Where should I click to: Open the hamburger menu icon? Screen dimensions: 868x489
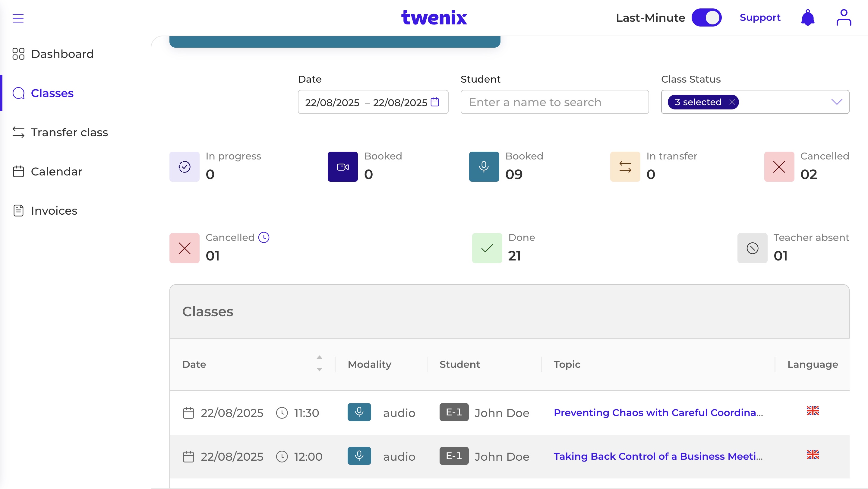18,18
